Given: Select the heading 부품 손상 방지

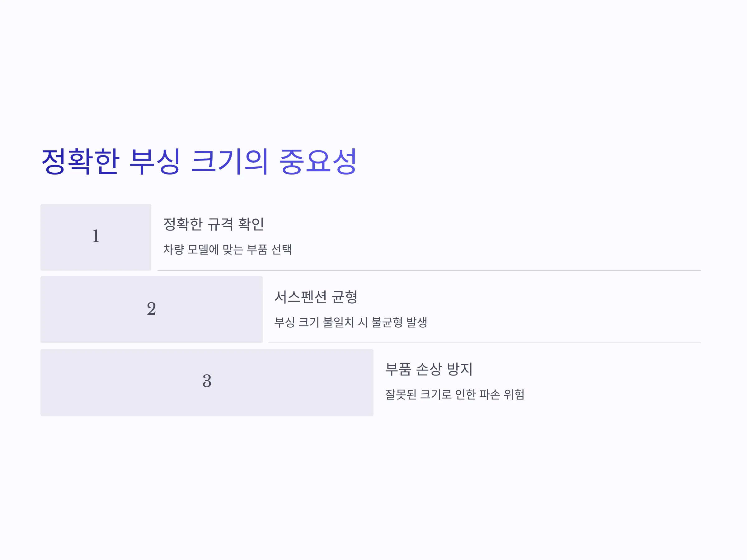Looking at the screenshot, I should coord(429,369).
